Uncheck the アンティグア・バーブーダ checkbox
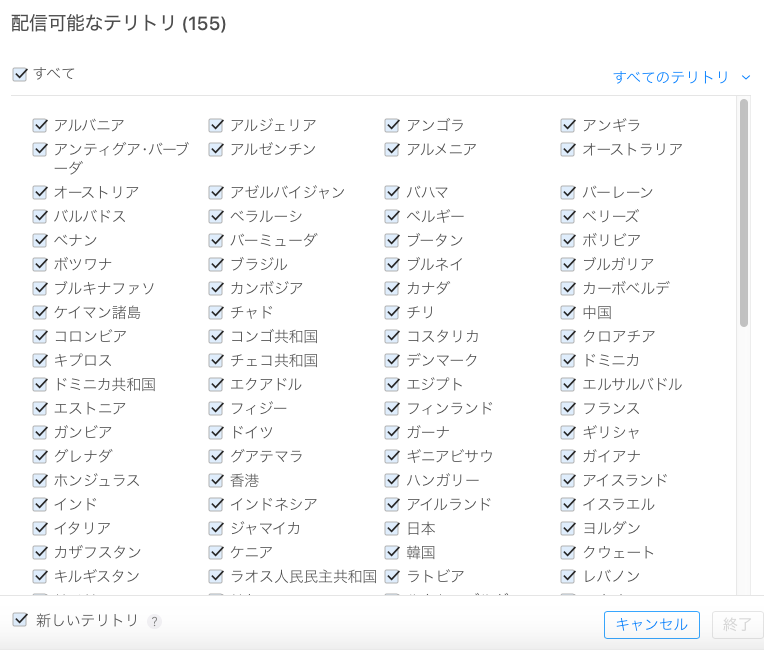 click(40, 149)
